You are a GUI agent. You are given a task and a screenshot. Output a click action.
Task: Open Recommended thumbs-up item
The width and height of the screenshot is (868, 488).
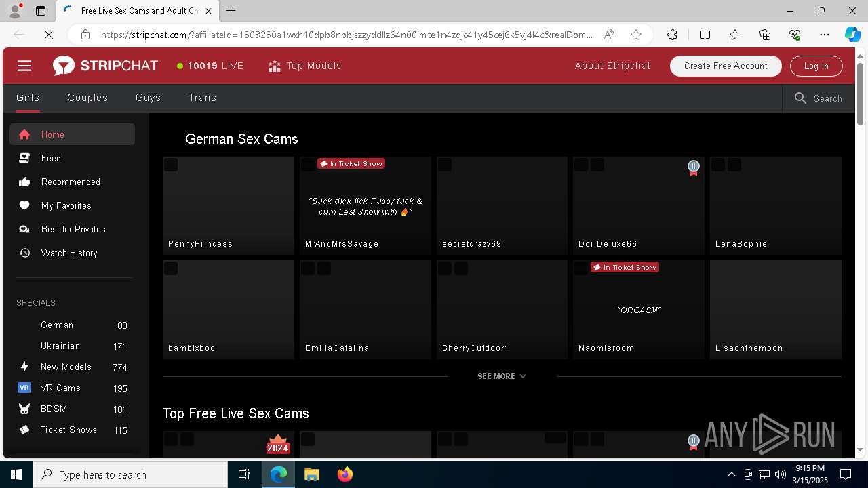point(72,182)
